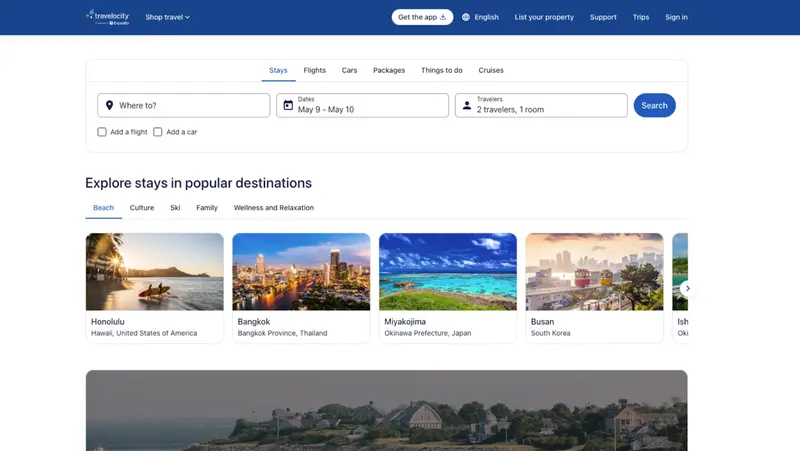This screenshot has height=451, width=800.
Task: Open the Packages tab
Action: tap(389, 70)
